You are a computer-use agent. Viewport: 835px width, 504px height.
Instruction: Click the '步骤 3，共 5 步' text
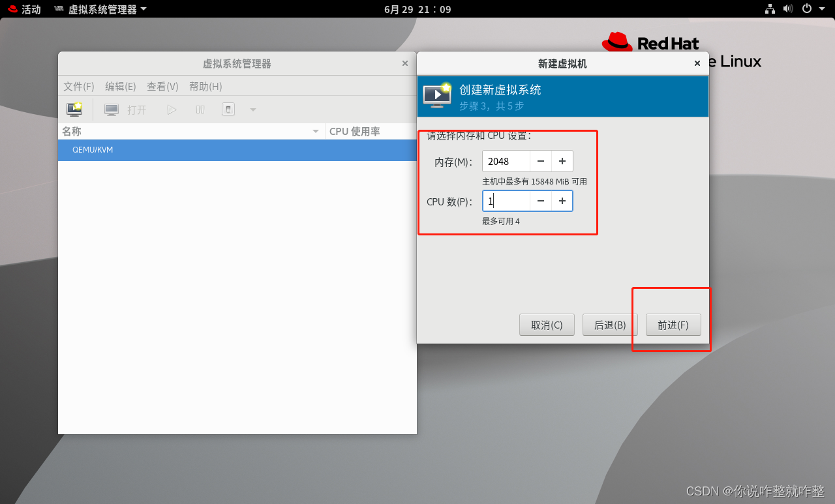click(491, 106)
